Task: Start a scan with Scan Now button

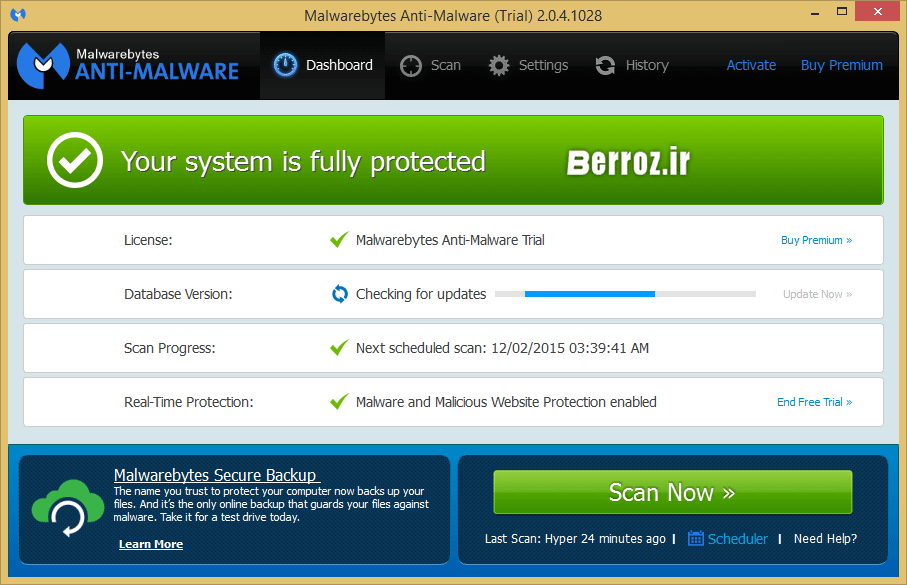Action: pos(673,492)
